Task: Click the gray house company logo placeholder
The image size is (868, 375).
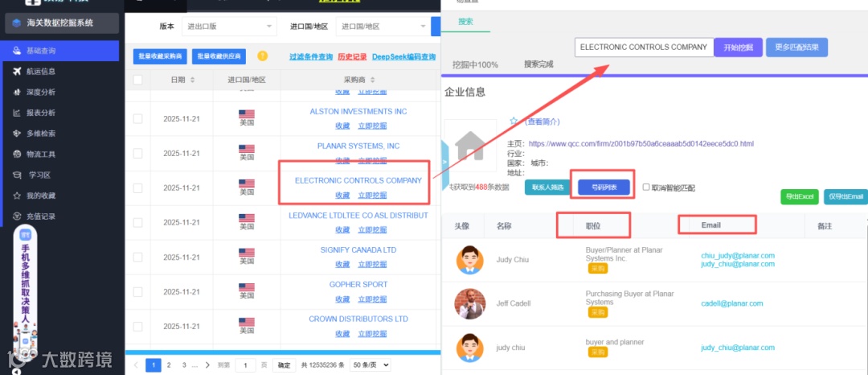Action: (470, 145)
